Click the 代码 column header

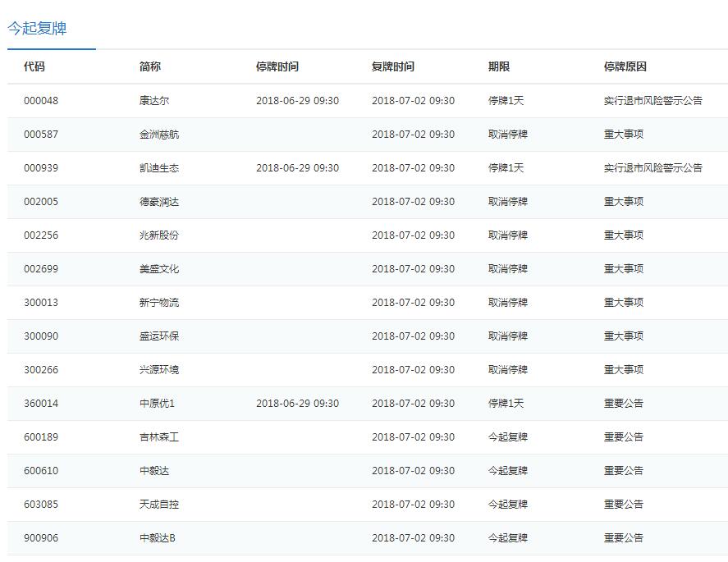coord(34,67)
